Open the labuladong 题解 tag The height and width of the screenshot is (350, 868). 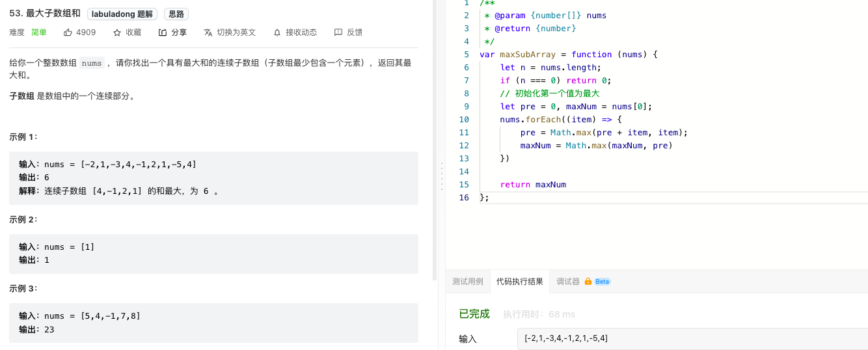tap(122, 14)
